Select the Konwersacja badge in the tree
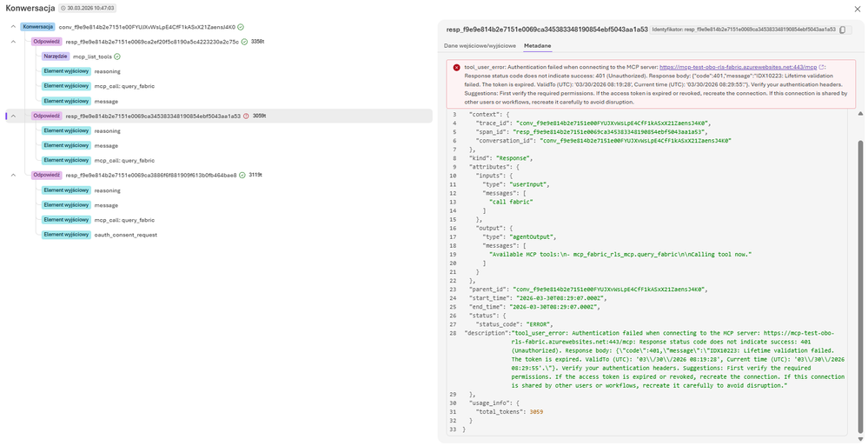Image resolution: width=868 pixels, height=446 pixels. pyautogui.click(x=38, y=27)
